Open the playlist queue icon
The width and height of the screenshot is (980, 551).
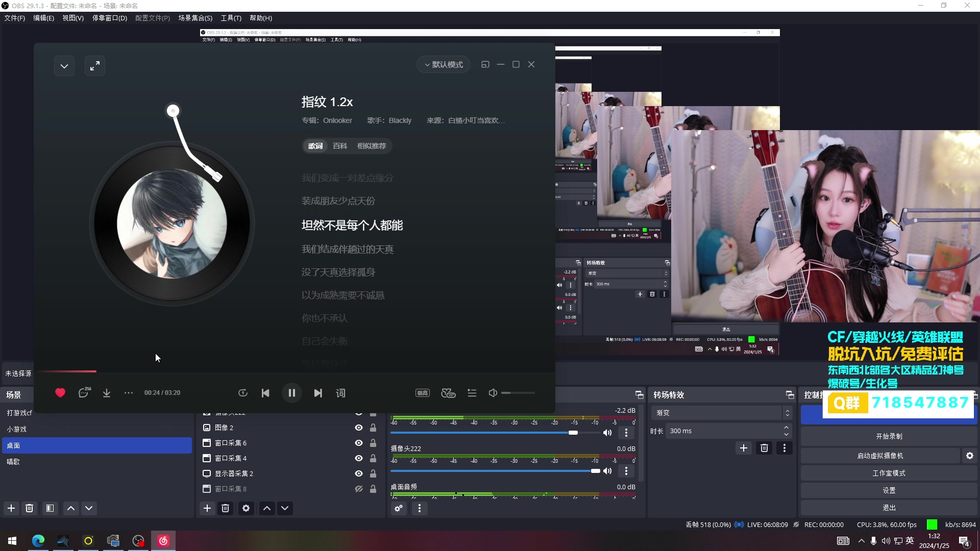click(472, 393)
